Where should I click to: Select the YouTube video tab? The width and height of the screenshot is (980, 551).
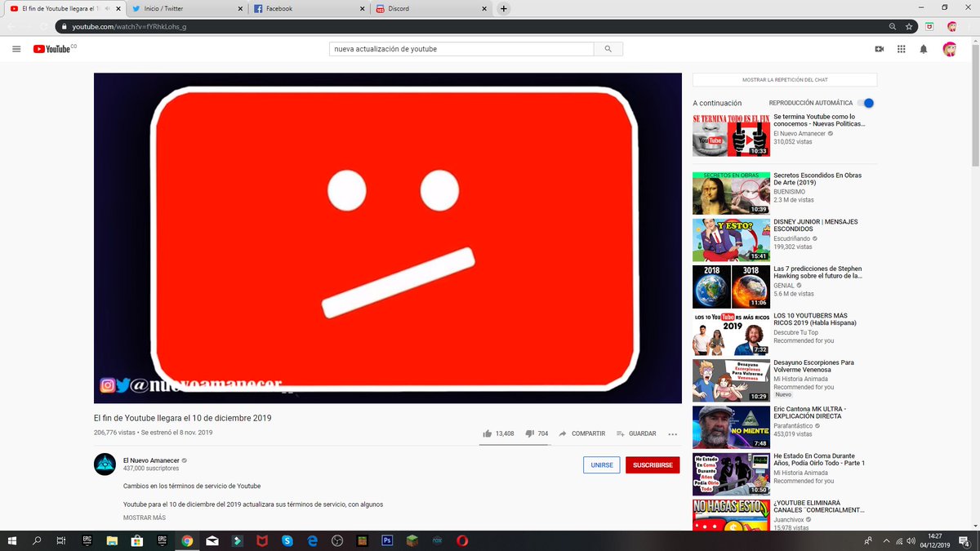[65, 9]
